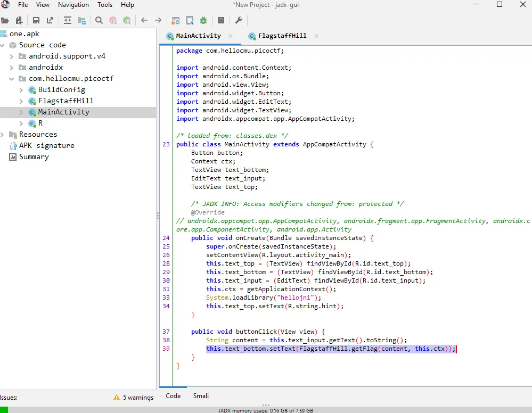Image resolution: width=532 pixels, height=413 pixels.
Task: Switch to the Smali view tab
Action: pyautogui.click(x=201, y=396)
